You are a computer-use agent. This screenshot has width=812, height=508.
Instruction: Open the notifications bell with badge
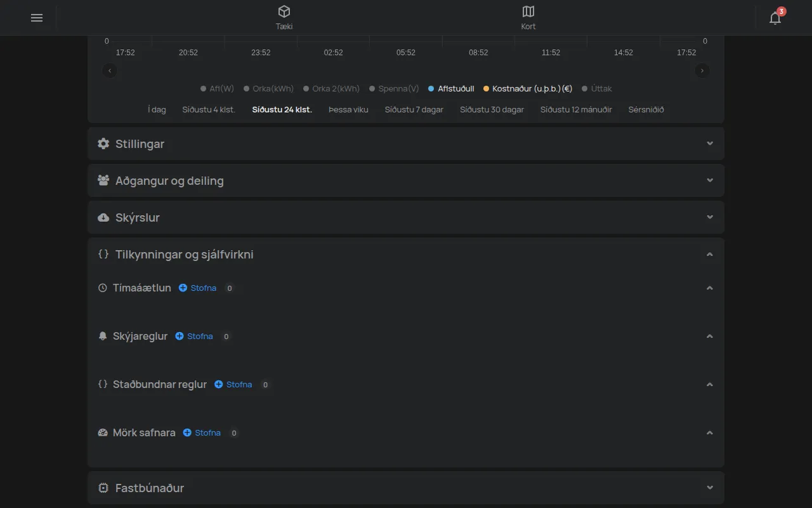[x=775, y=17]
